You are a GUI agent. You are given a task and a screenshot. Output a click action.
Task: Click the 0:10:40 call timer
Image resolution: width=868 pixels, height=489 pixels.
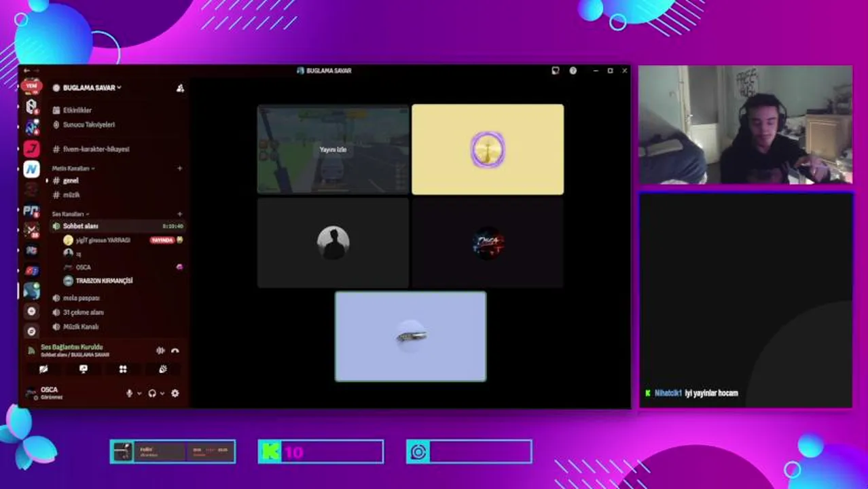click(173, 226)
